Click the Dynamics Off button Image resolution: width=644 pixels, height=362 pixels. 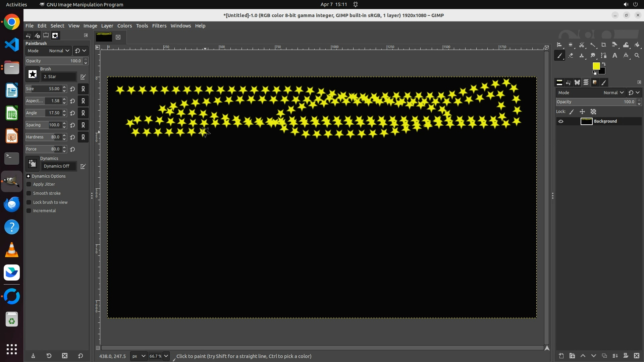(57, 166)
